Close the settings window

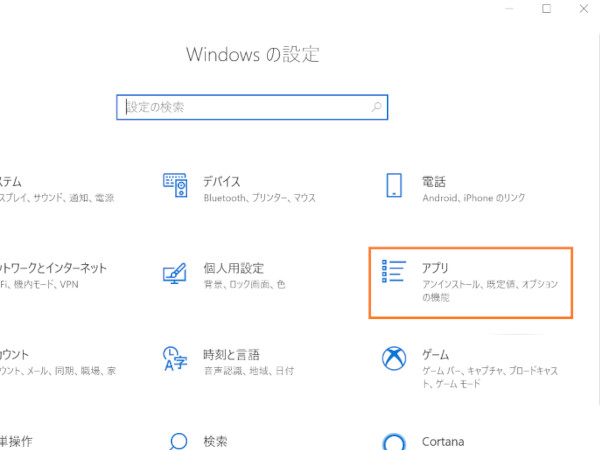pyautogui.click(x=584, y=8)
